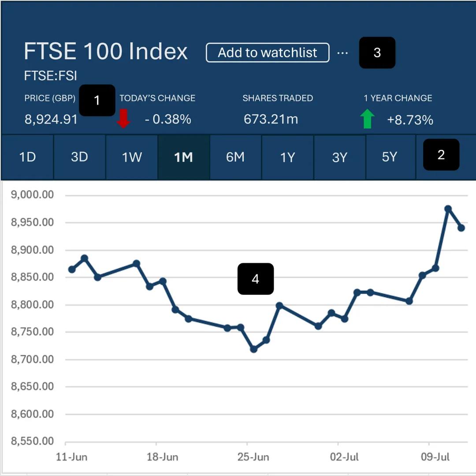Click the chart's lowest data point
Image resolution: width=476 pixels, height=476 pixels.
click(x=254, y=350)
